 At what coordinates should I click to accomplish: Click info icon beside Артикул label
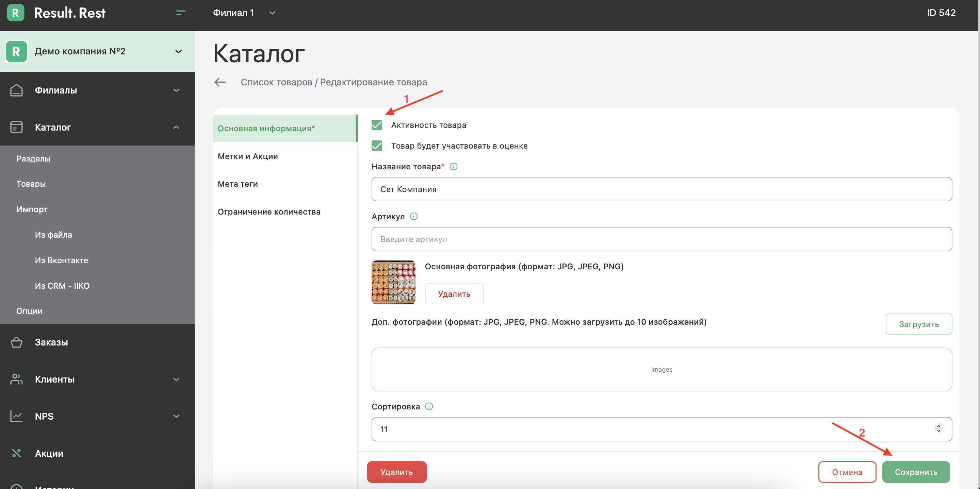[x=413, y=216]
